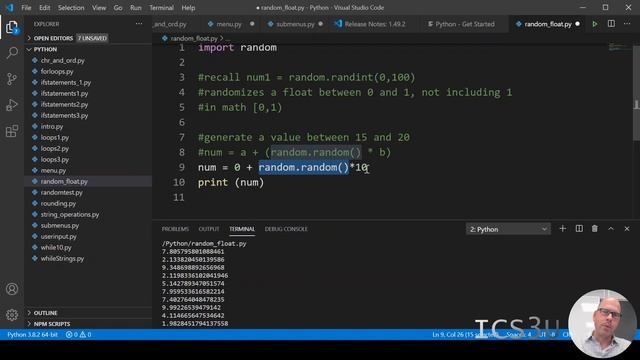Viewport: 640px width, 360px height.
Task: Open menu.py in the explorer list
Action: pos(53,171)
